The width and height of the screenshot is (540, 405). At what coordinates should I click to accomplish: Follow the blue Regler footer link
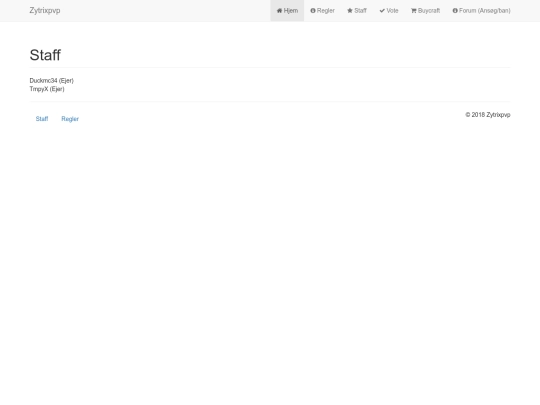[x=70, y=119]
